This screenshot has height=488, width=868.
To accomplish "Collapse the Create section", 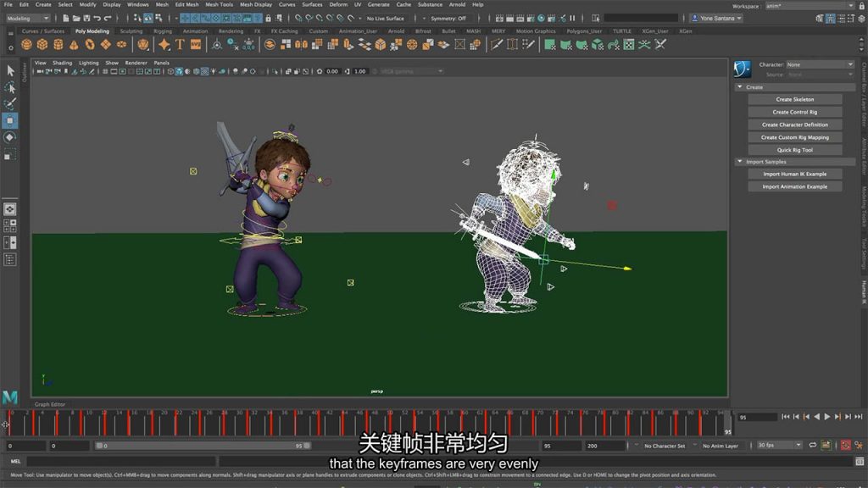I will 739,87.
